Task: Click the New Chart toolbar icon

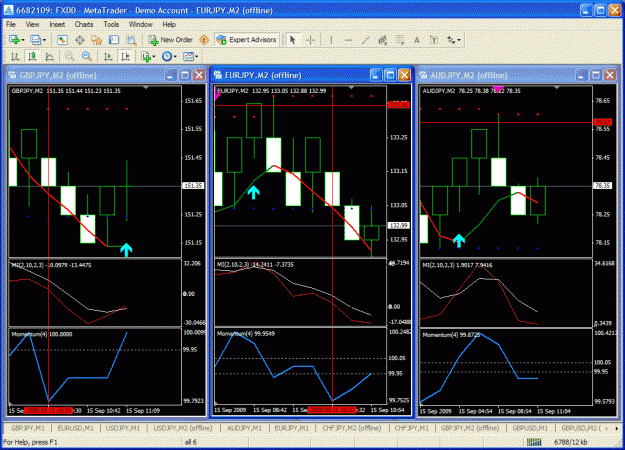Action: 15,40
